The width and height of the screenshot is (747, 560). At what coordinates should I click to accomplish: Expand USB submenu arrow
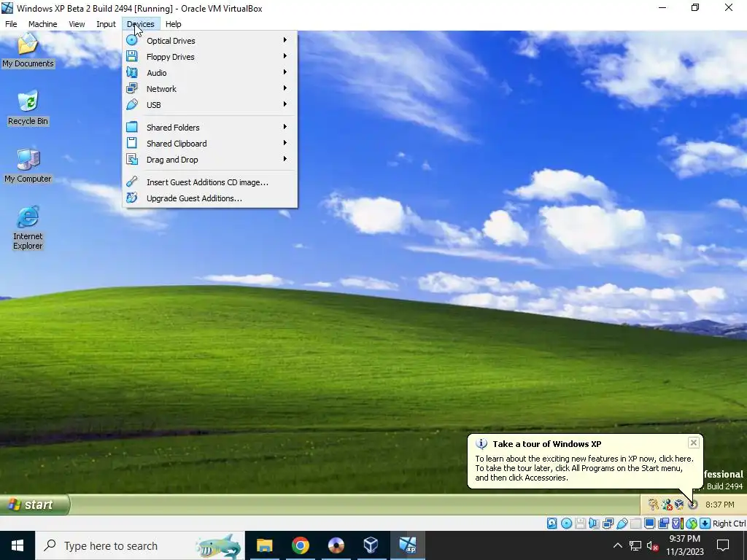click(x=285, y=104)
